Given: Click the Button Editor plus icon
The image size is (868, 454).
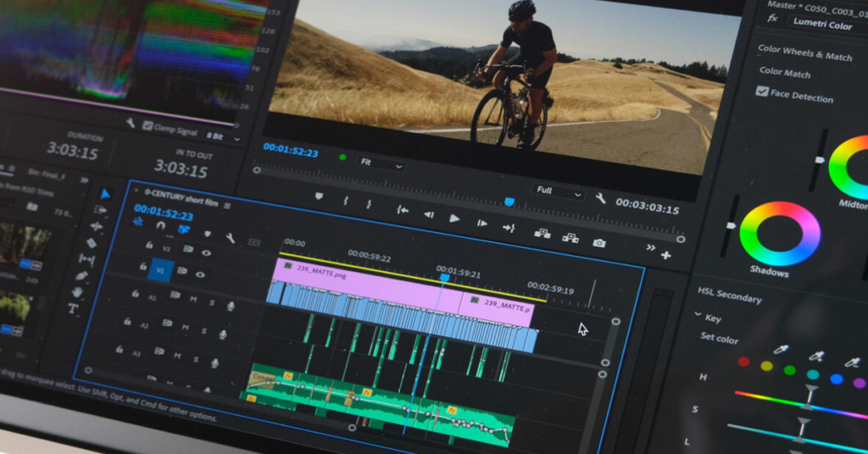Looking at the screenshot, I should click(x=666, y=255).
